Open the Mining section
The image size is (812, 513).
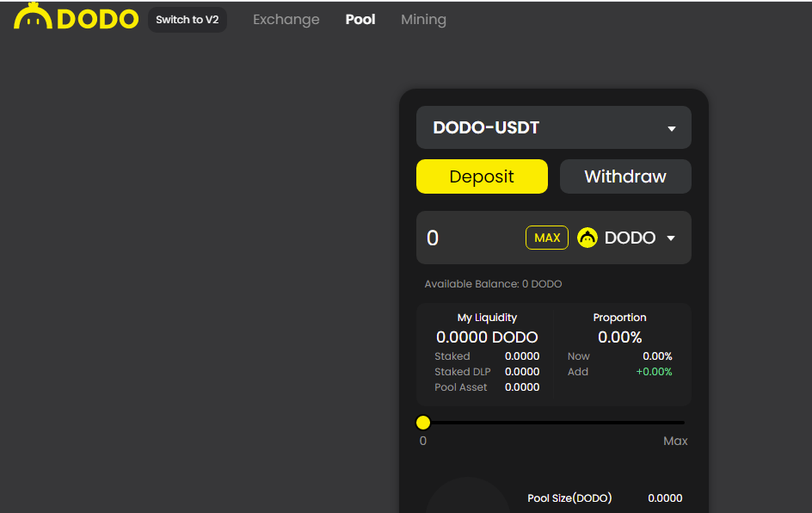pyautogui.click(x=423, y=19)
